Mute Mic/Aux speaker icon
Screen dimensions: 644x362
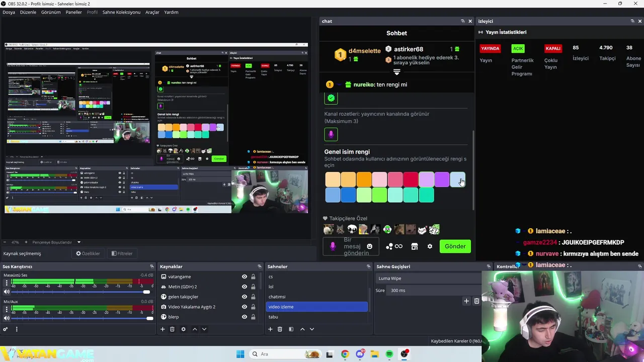7,318
